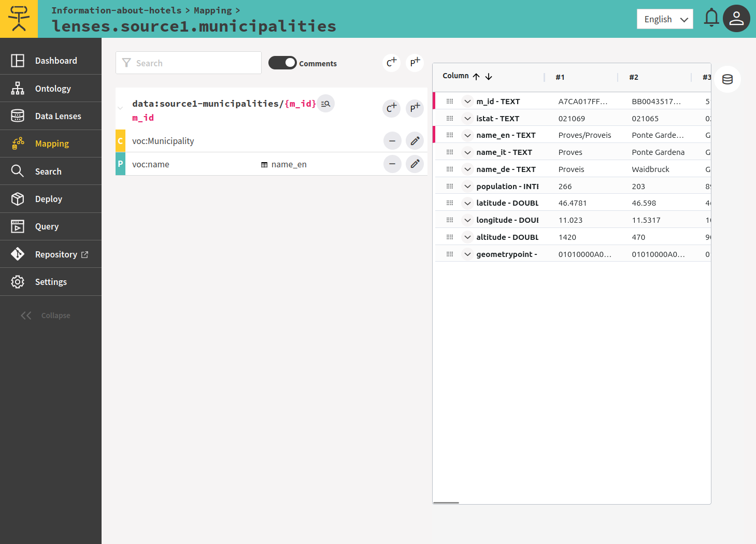Collapse the sidebar navigation
The width and height of the screenshot is (756, 544).
[46, 316]
